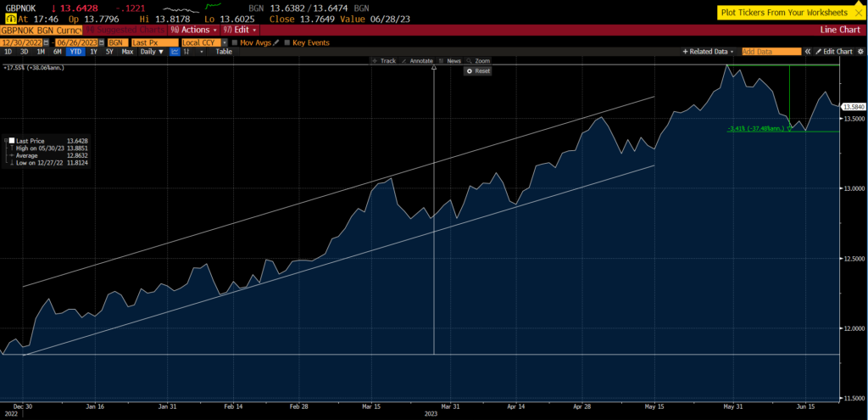868x420 pixels.
Task: Open the end date calendar picker
Action: click(102, 42)
